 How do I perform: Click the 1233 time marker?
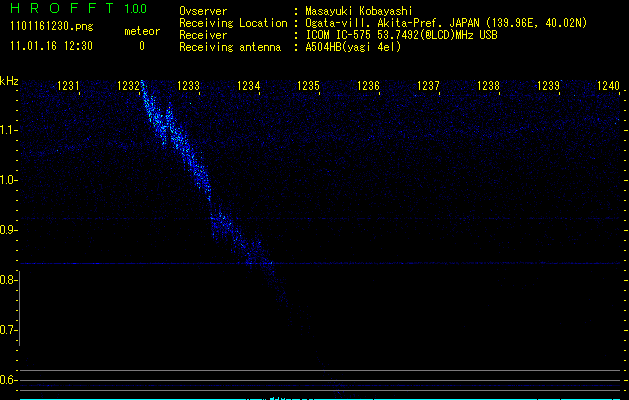point(188,85)
